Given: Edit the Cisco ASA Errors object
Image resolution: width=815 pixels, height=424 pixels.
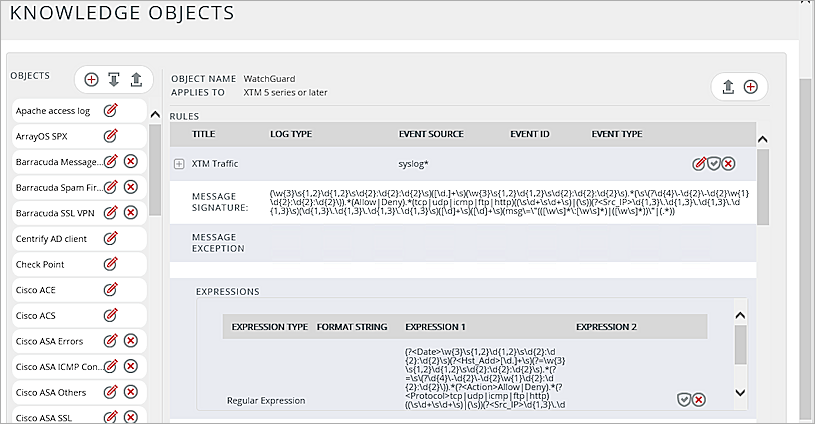Looking at the screenshot, I should 111,341.
